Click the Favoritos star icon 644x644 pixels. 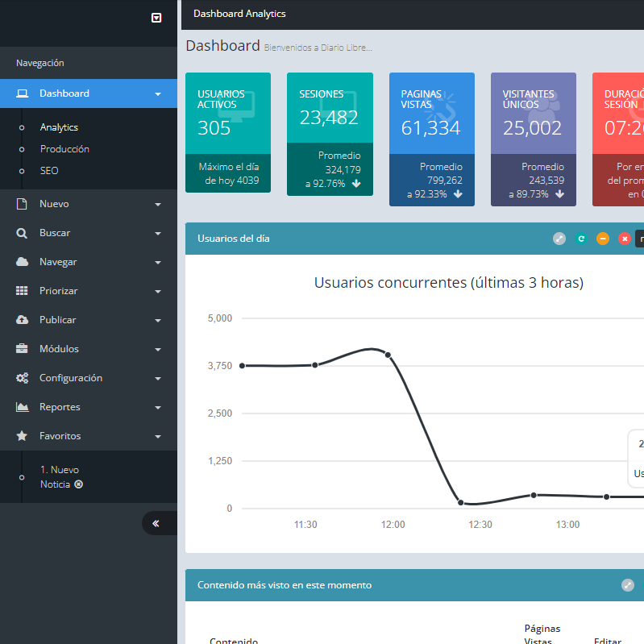(x=23, y=436)
